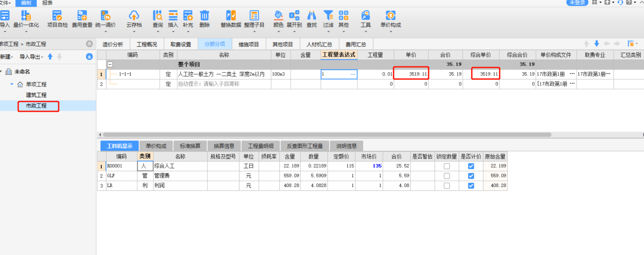The width and height of the screenshot is (644, 255).
Task: Collapse left panel with round chevron button
Action: (x=89, y=44)
